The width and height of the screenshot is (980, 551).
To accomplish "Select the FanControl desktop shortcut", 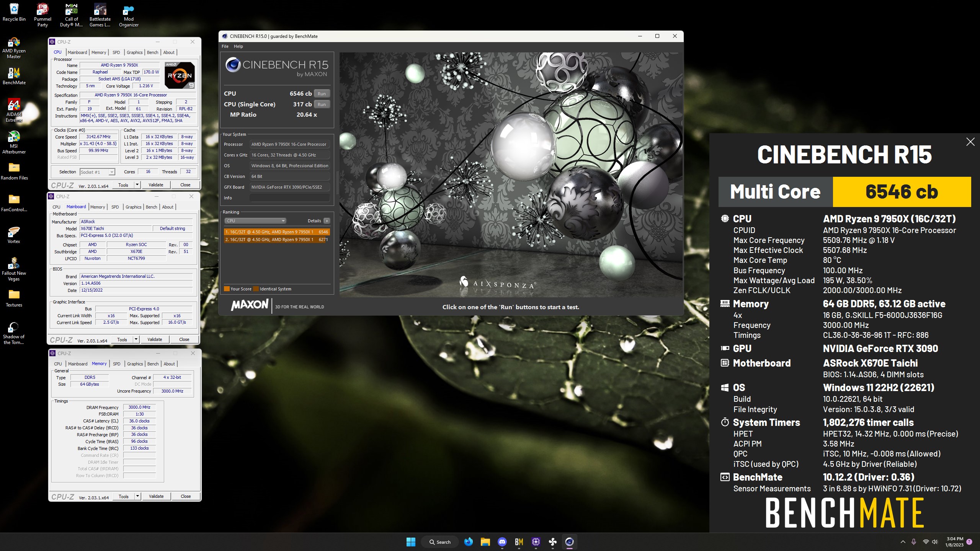I will tap(14, 203).
